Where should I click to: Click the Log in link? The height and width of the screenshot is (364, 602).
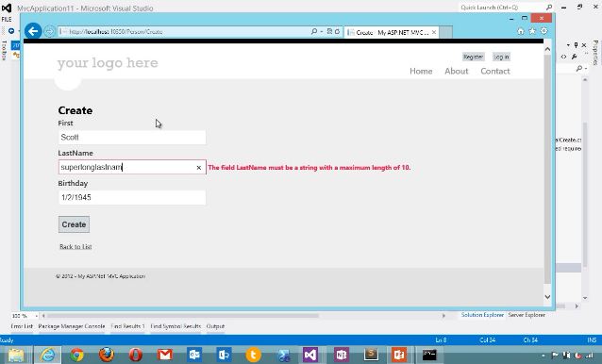501,57
